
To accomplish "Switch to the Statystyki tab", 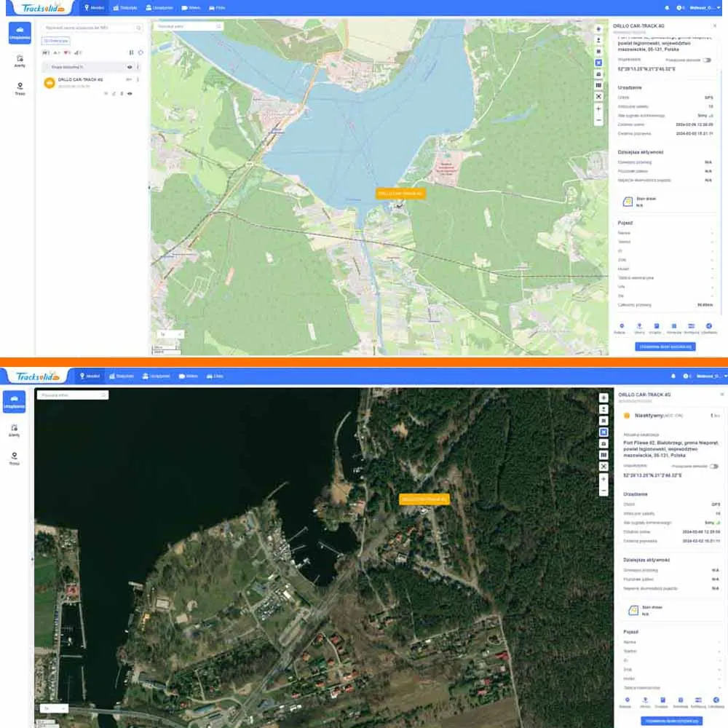I will point(124,7).
